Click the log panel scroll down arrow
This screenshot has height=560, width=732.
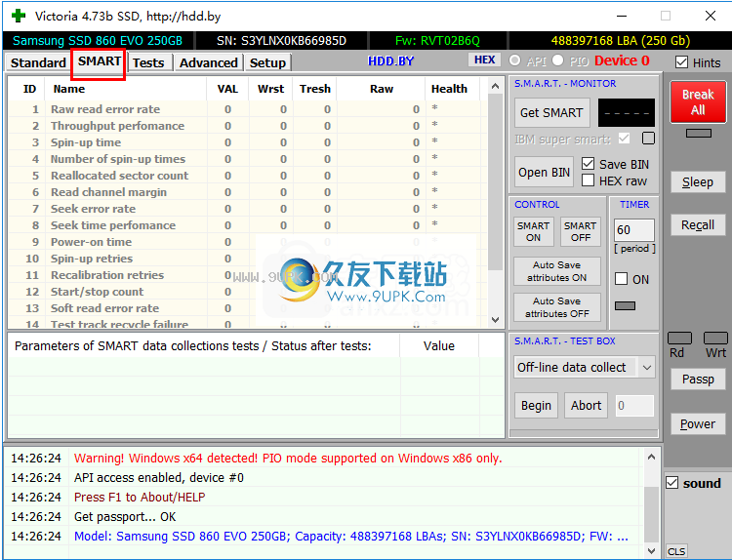(x=652, y=551)
